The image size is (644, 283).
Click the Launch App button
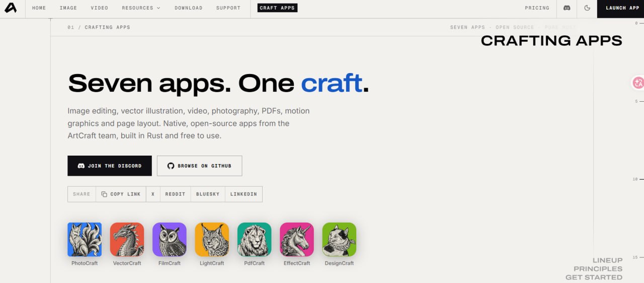point(620,8)
